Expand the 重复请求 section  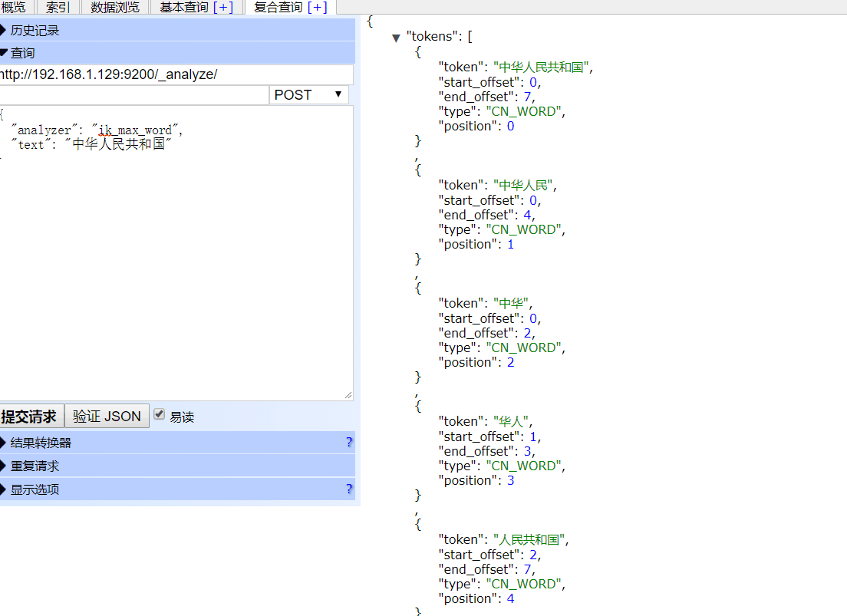tap(35, 466)
